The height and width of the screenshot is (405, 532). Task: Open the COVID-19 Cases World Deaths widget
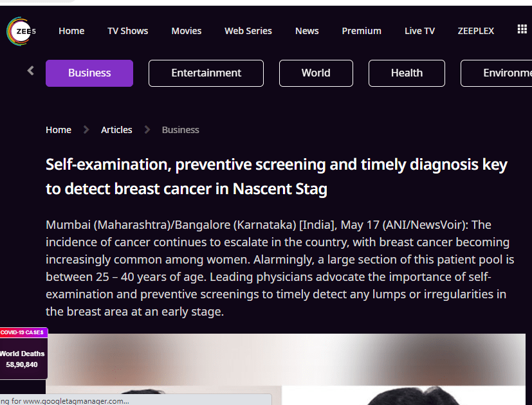[x=23, y=356]
